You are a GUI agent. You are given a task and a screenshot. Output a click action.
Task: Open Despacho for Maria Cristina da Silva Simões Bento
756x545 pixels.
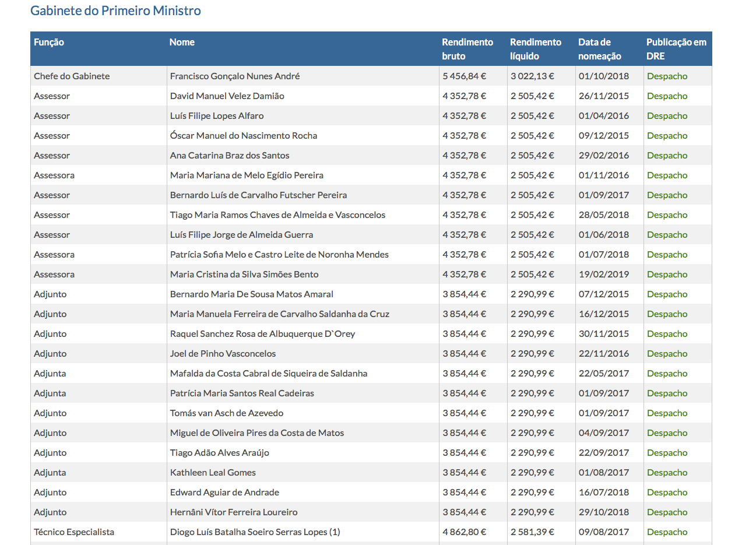pyautogui.click(x=667, y=275)
